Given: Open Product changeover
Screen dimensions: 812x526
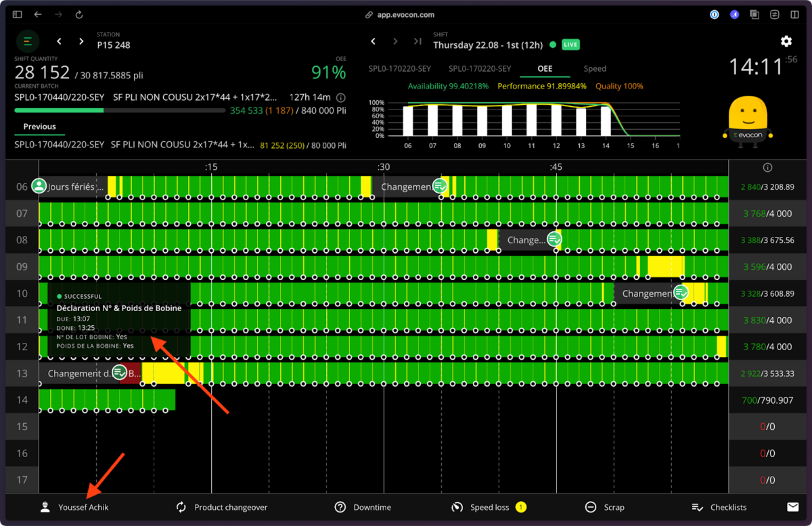Looking at the screenshot, I should pyautogui.click(x=222, y=507).
